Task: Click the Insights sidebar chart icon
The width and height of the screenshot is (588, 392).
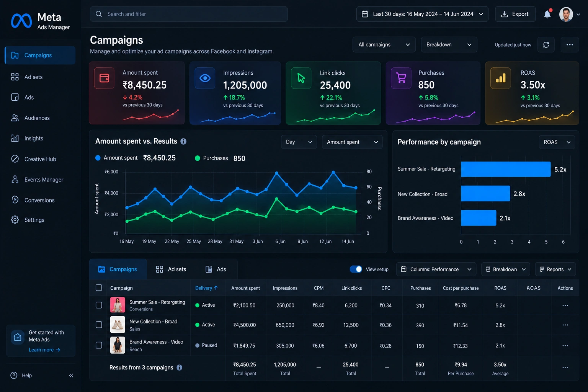Action: coord(15,138)
